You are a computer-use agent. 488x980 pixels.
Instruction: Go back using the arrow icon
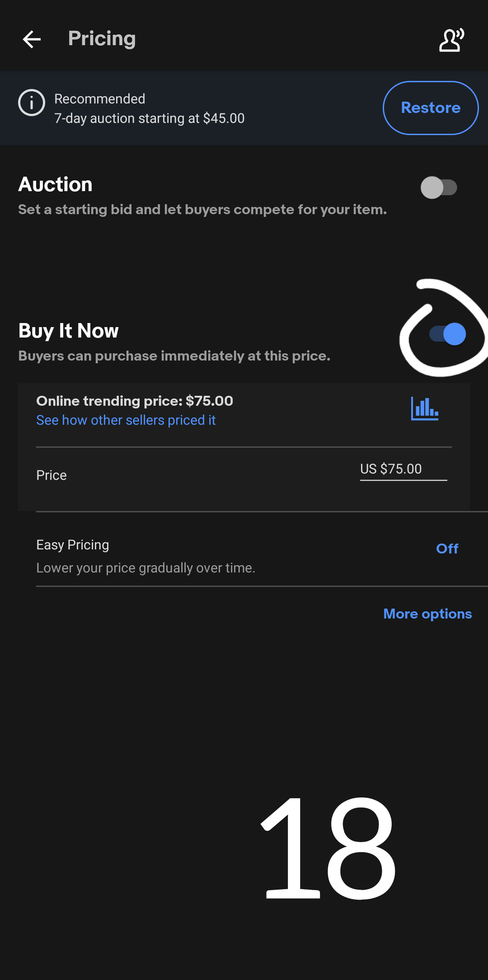point(32,39)
